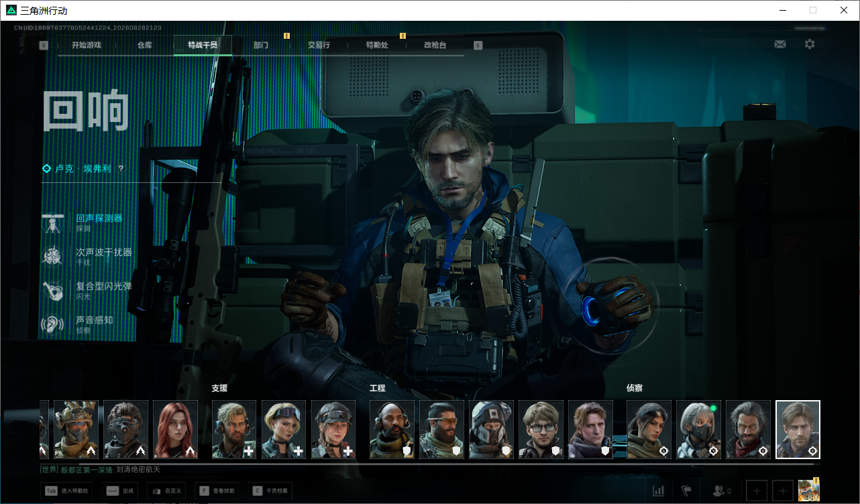
Task: Click the 支援 category label
Action: point(219,388)
